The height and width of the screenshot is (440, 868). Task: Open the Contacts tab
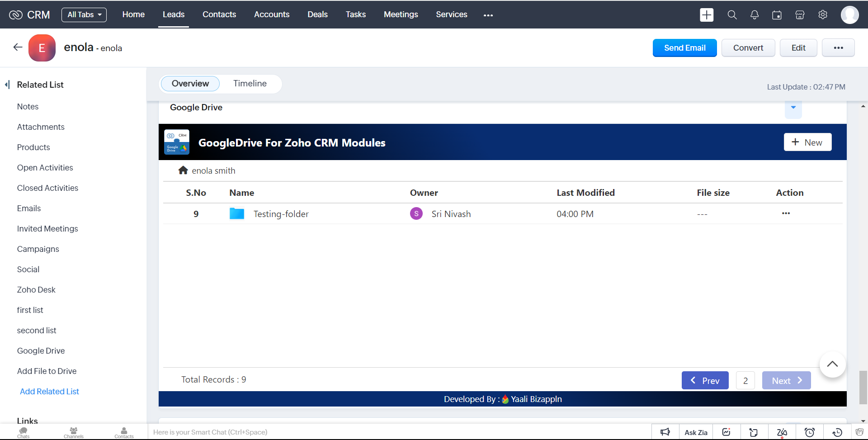point(219,14)
